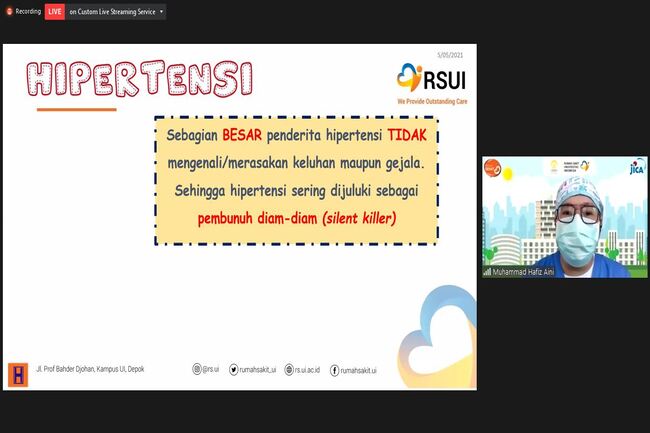Screen dimensions: 650x433
Task: Click the signal strength icon on speaker video
Action: coord(487,271)
